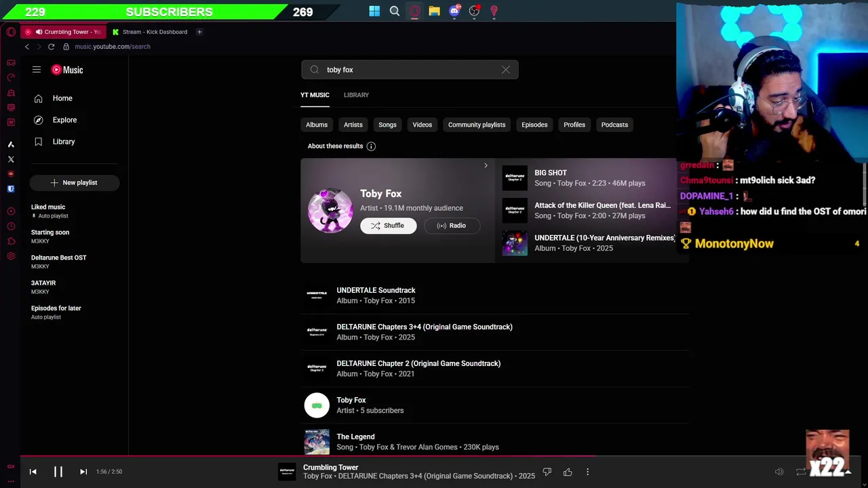This screenshot has height=488, width=868.
Task: Open the YouTube Music hamburger guide menu
Action: pos(37,70)
